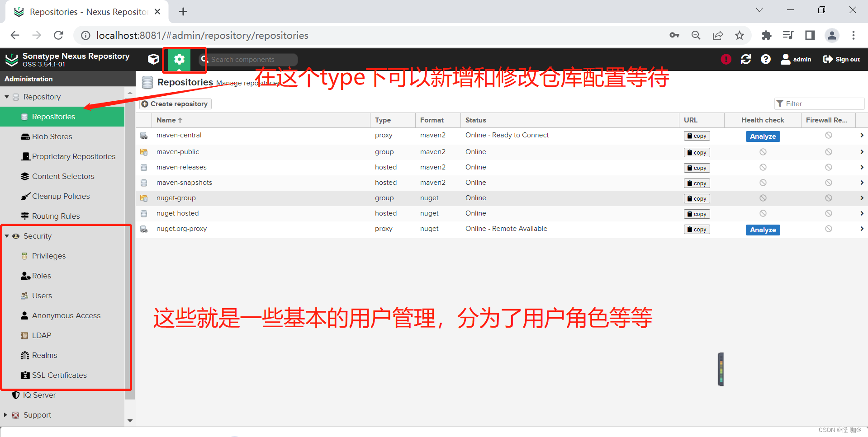
Task: Open maven-public row details chevron
Action: (x=862, y=152)
